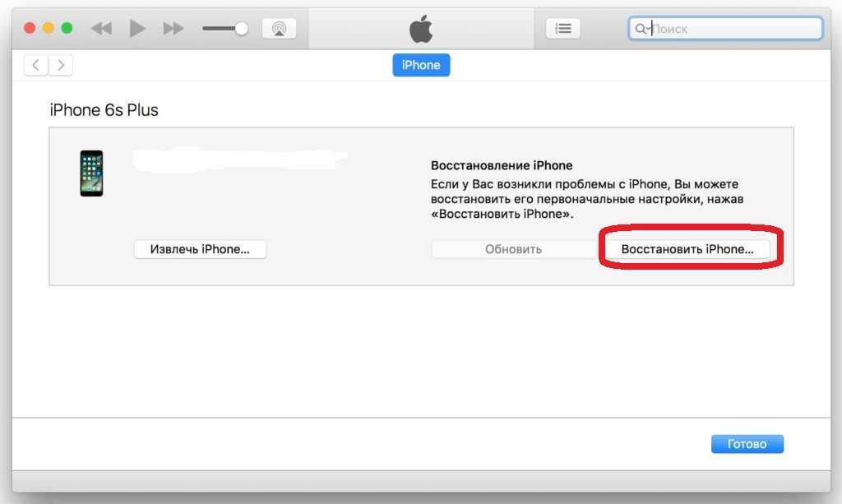Go back using left chevron arrow
This screenshot has width=842, height=504.
click(35, 66)
